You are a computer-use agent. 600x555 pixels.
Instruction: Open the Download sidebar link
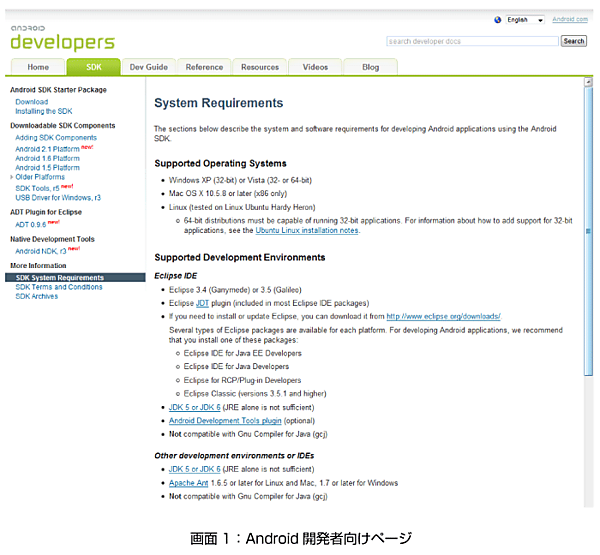[x=32, y=102]
